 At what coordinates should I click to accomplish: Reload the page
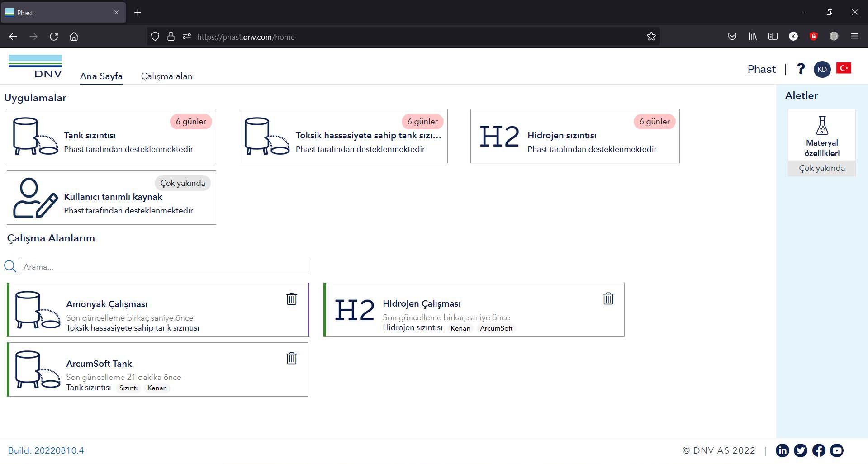click(54, 37)
